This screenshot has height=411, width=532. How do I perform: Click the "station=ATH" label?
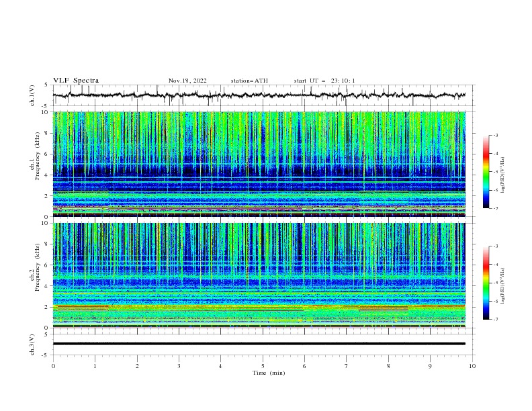(249, 81)
